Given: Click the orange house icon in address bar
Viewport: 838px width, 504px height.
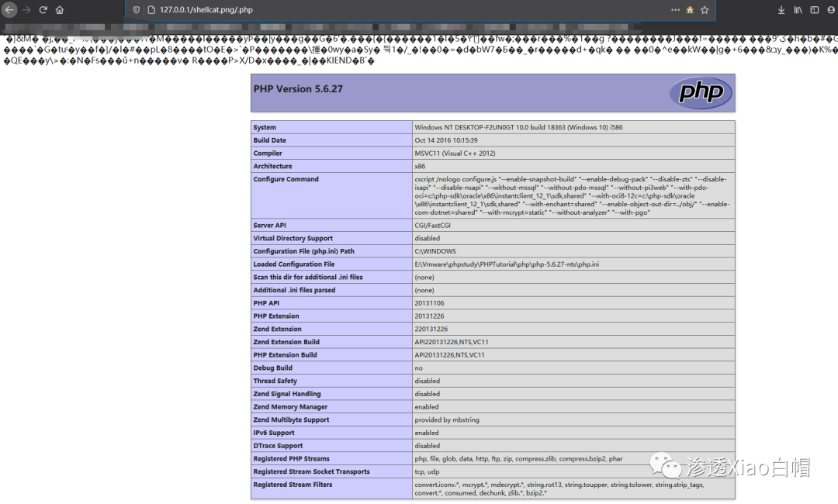Looking at the screenshot, I should (690, 9).
